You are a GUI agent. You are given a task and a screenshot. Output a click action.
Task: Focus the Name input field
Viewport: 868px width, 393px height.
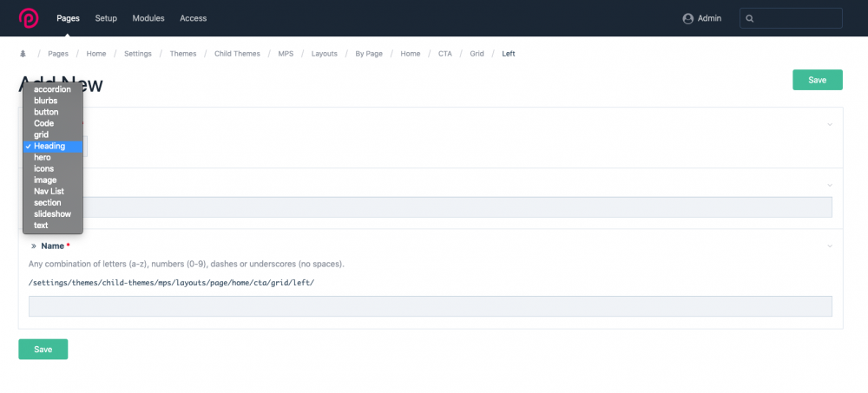tap(431, 306)
